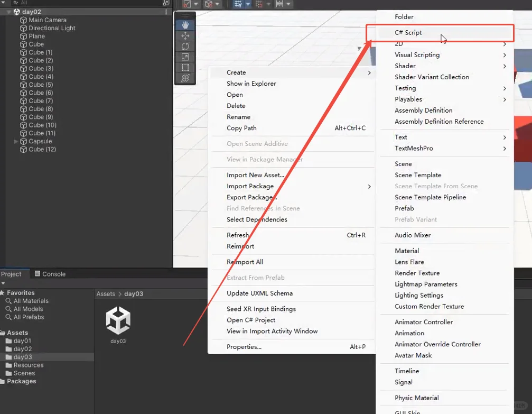Expand the Capsule object children

16,141
